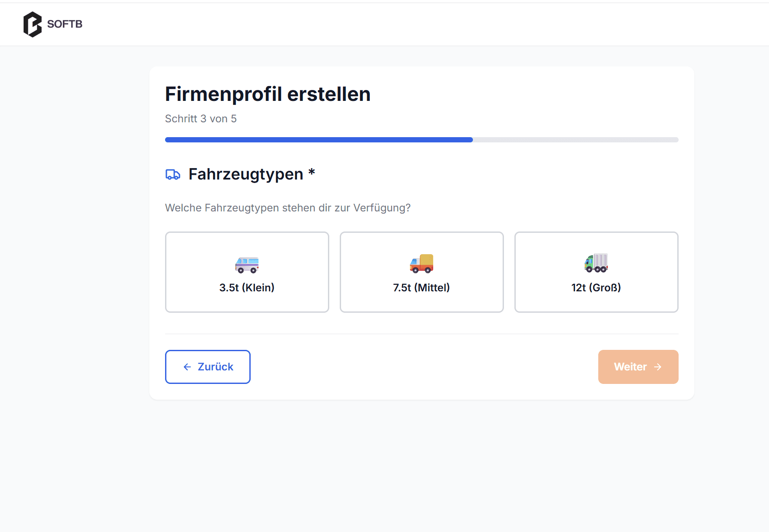Click the green lorry icon for 12t

click(x=596, y=263)
